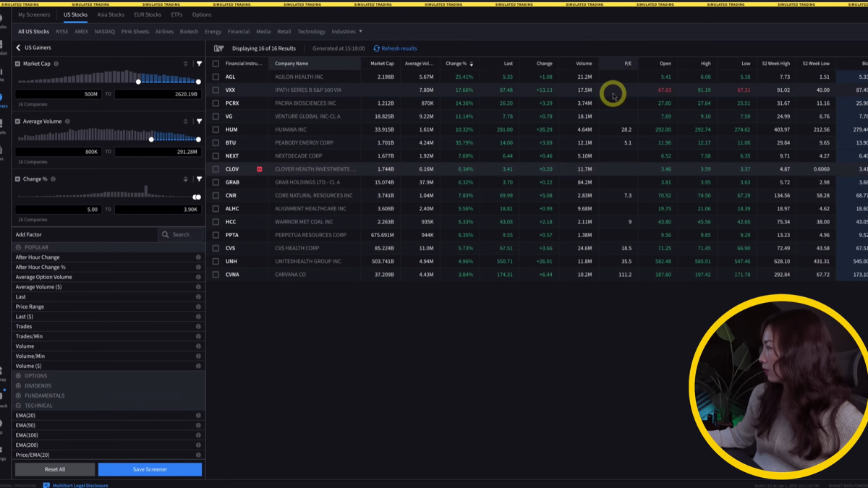Open the Industries dropdown
This screenshot has width=868, height=488.
coord(346,32)
